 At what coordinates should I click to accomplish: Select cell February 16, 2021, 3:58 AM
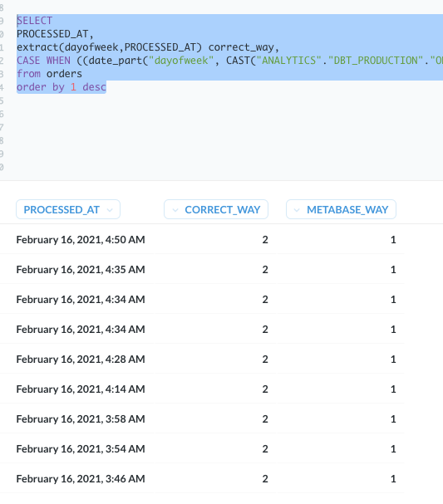(81, 418)
